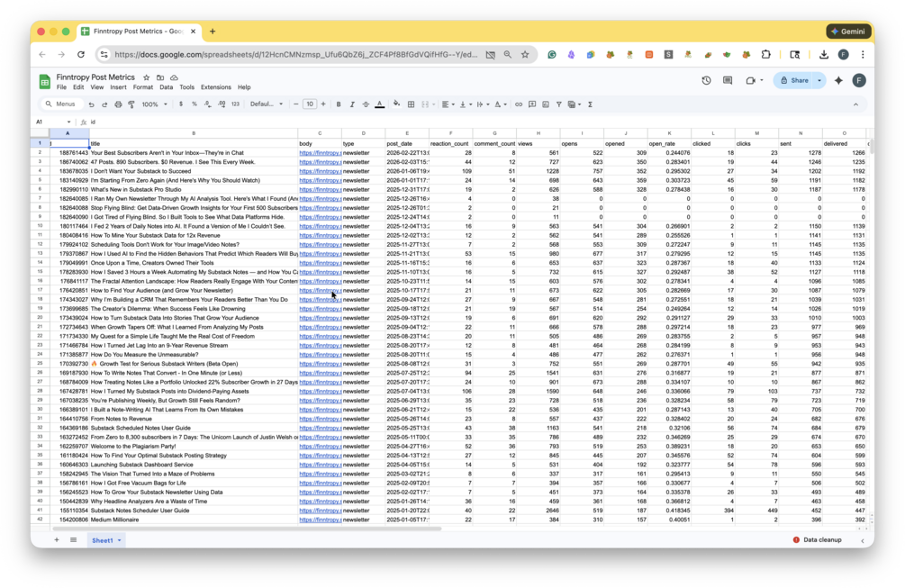Click the Share button
The image size is (905, 588).
[x=794, y=81]
